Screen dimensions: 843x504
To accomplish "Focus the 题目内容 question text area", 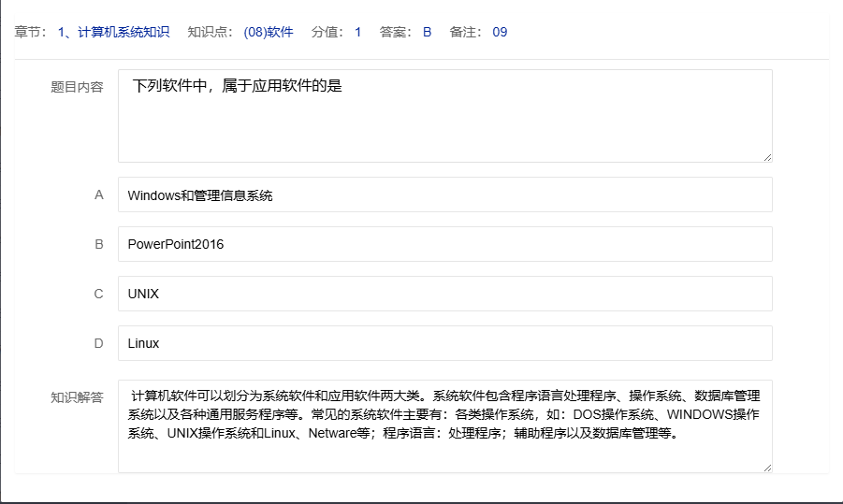I will tap(444, 115).
